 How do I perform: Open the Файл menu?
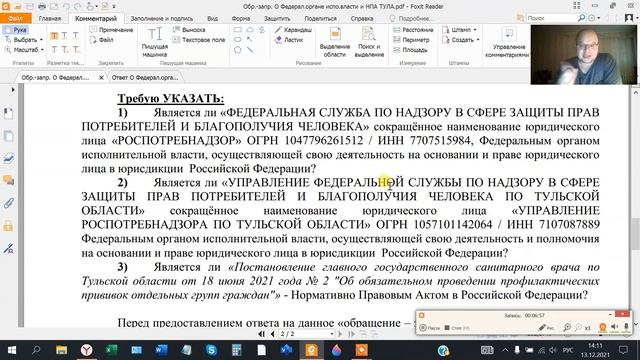[16, 18]
